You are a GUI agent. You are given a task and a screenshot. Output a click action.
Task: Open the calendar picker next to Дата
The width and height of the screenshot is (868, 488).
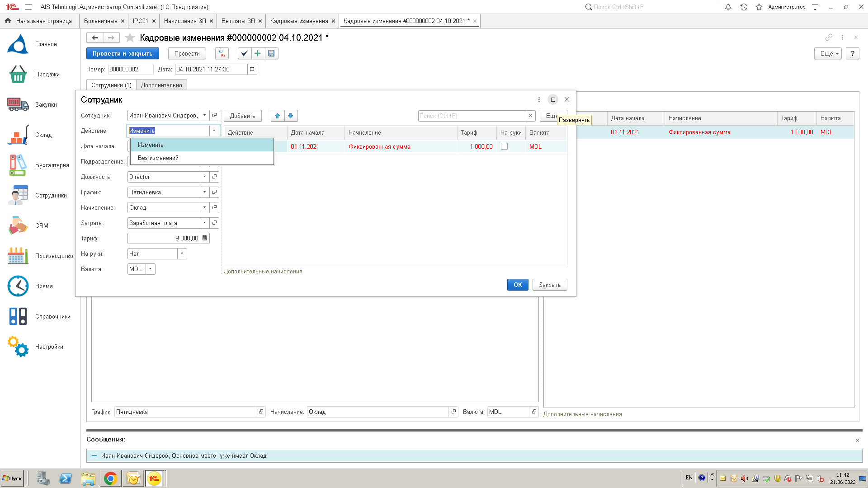coord(252,69)
